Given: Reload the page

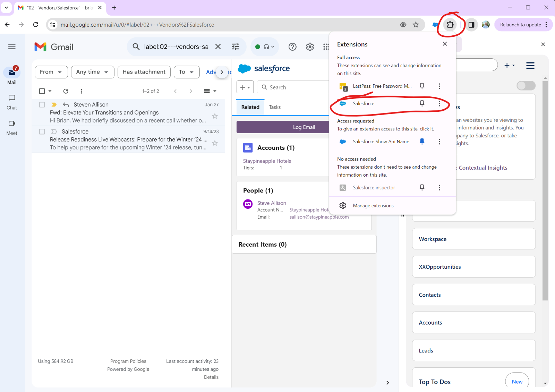Looking at the screenshot, I should point(36,25).
